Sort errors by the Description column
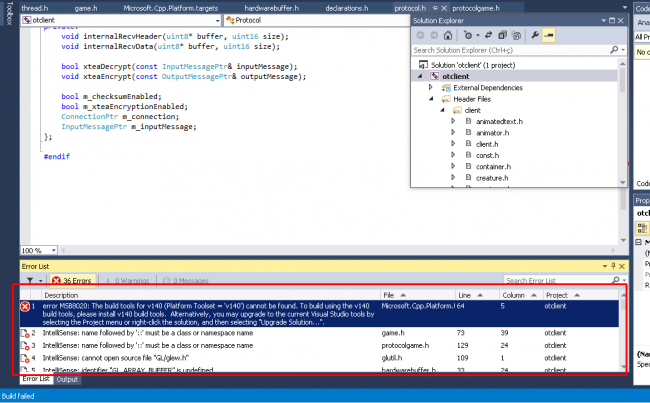The image size is (650, 403). coord(211,295)
